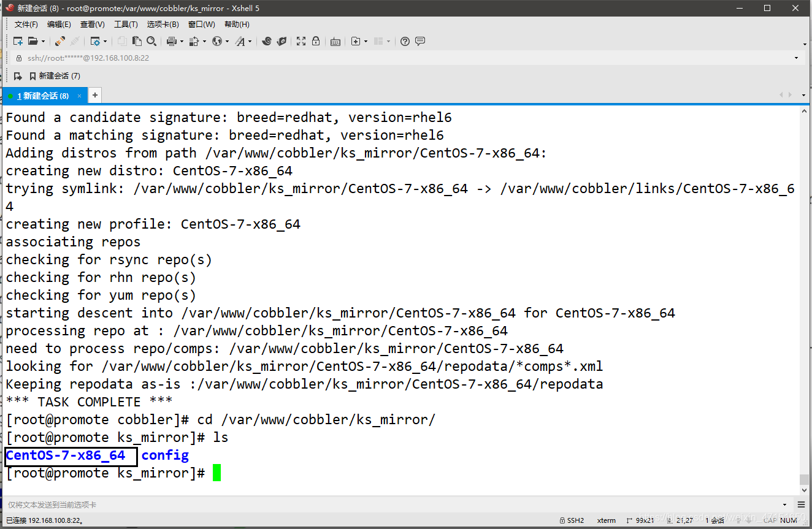Click the new tab plus-folder icon
The width and height of the screenshot is (812, 529).
pos(356,42)
